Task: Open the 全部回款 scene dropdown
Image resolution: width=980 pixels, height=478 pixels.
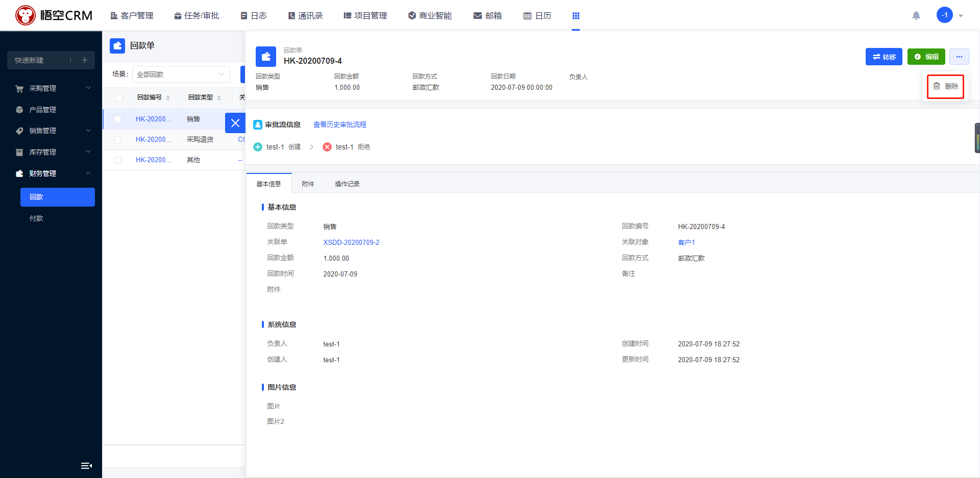Action: point(181,74)
